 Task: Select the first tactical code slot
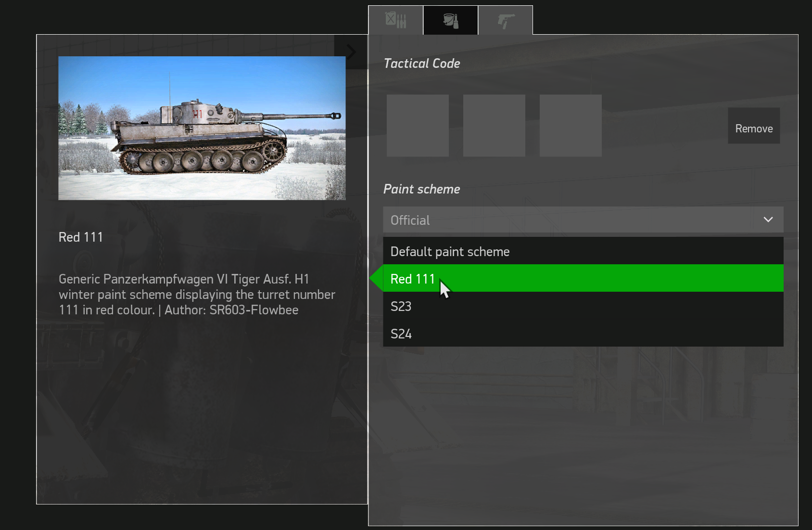pos(418,125)
